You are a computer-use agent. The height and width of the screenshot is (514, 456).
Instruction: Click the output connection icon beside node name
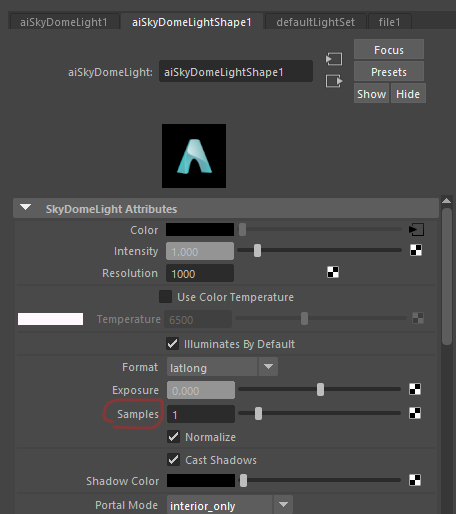tap(334, 81)
